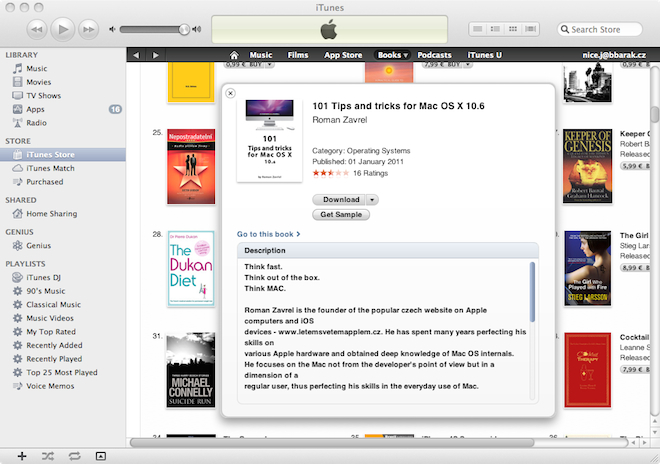Open Genius in the sidebar
Viewport: 660px width, 464px height.
pos(63,245)
